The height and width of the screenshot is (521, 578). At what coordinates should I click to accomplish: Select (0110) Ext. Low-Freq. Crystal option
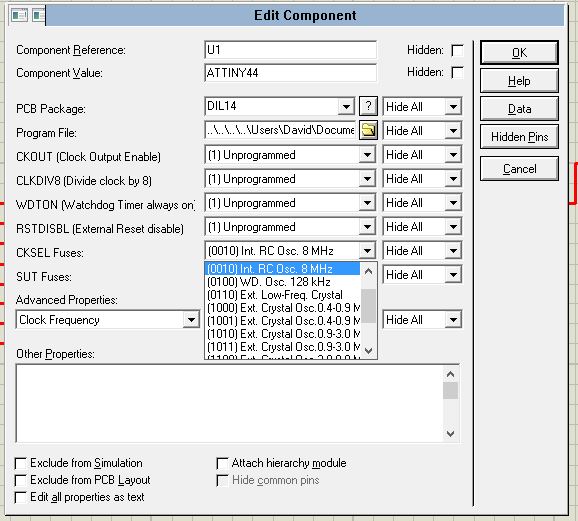[282, 295]
